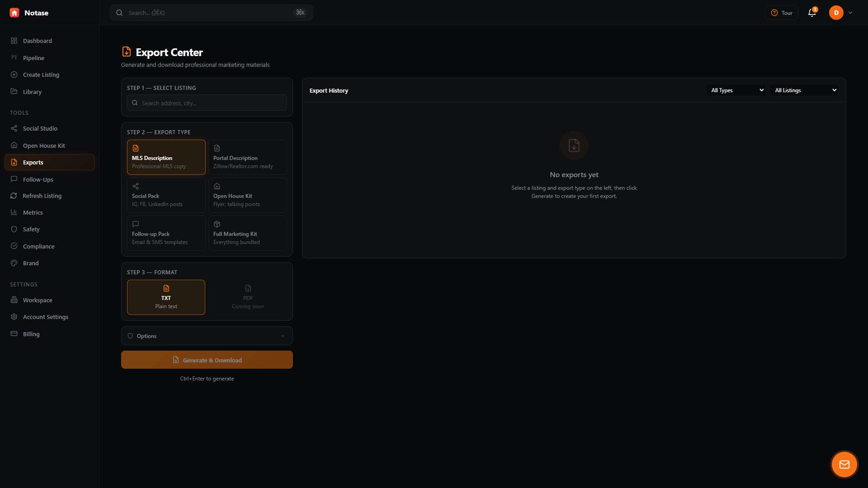868x488 pixels.
Task: Open Social Studio from sidebar
Action: (x=40, y=128)
